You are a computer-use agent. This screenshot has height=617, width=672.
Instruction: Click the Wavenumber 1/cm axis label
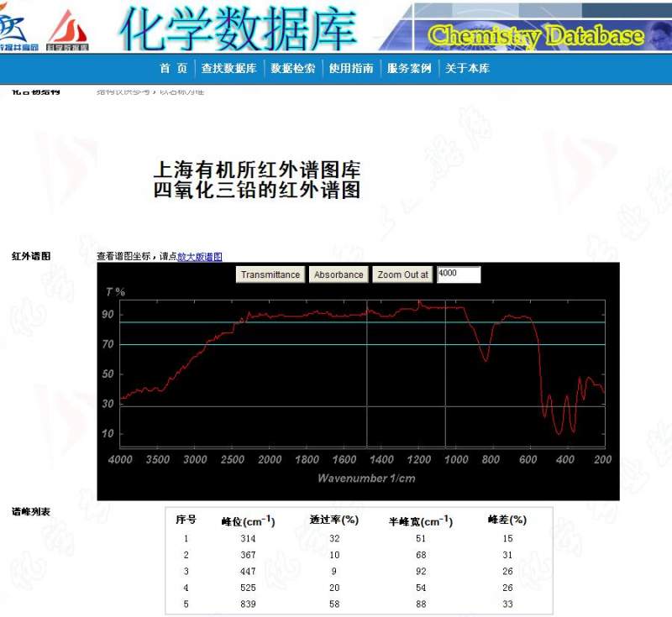tap(366, 478)
